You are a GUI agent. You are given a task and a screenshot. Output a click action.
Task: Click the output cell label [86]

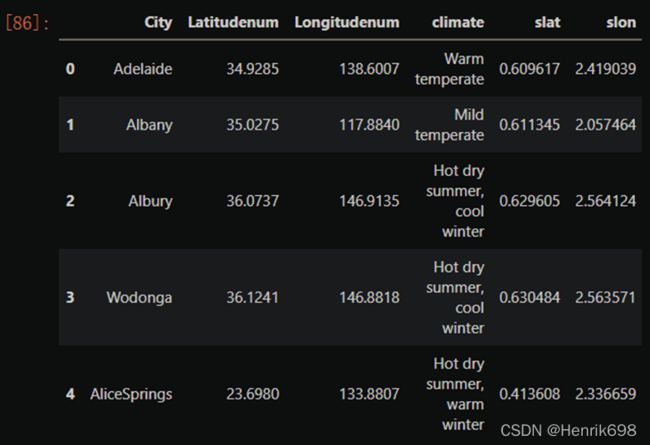(x=27, y=23)
